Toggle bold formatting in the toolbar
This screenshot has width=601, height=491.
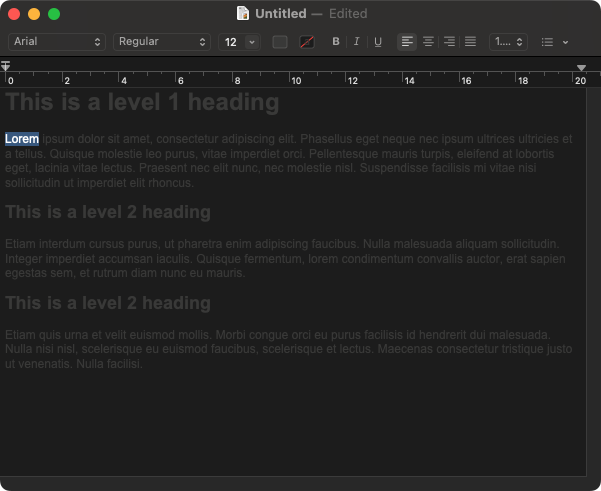pyautogui.click(x=336, y=42)
